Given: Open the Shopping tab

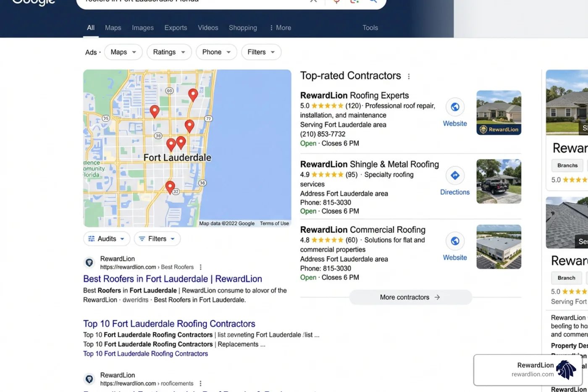Looking at the screenshot, I should click(x=243, y=28).
